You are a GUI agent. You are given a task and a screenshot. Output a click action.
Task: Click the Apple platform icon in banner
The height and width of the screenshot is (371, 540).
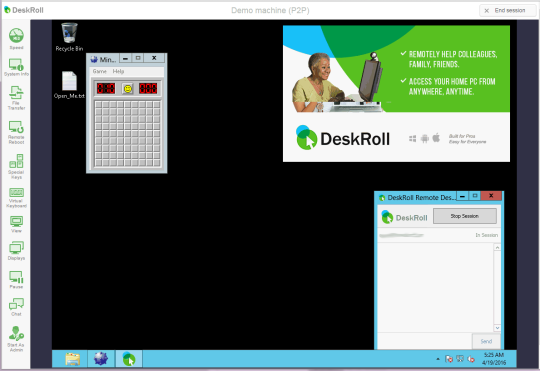click(x=436, y=138)
